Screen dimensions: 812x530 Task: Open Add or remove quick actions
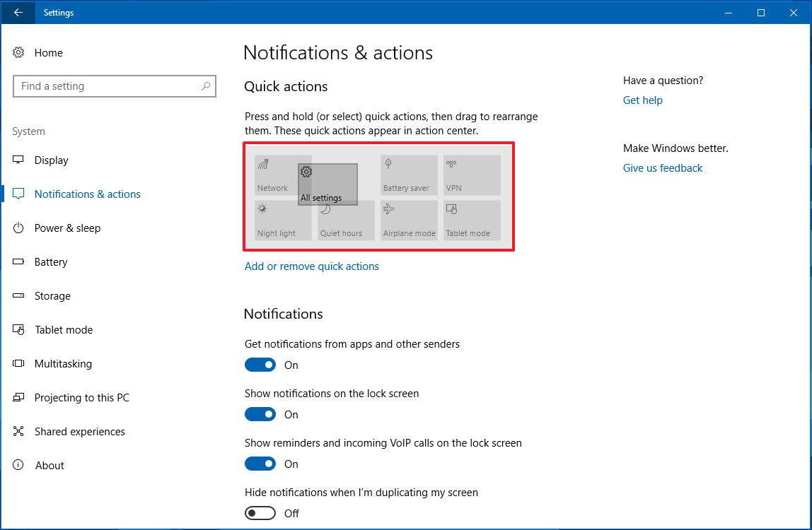point(312,266)
